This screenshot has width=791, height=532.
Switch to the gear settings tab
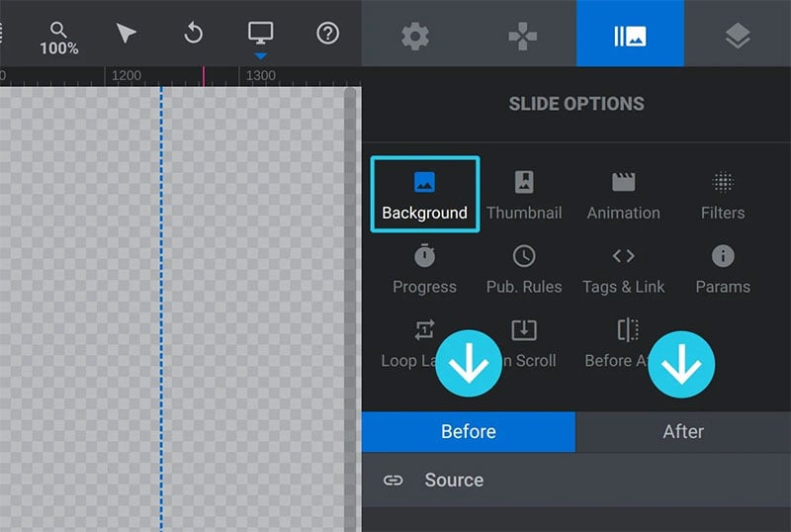[x=415, y=36]
